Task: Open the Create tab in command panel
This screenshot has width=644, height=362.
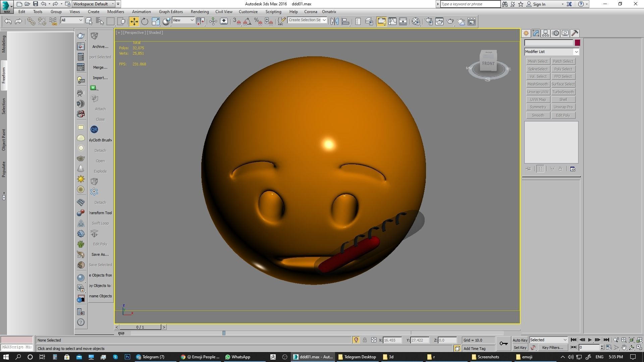Action: click(x=526, y=33)
